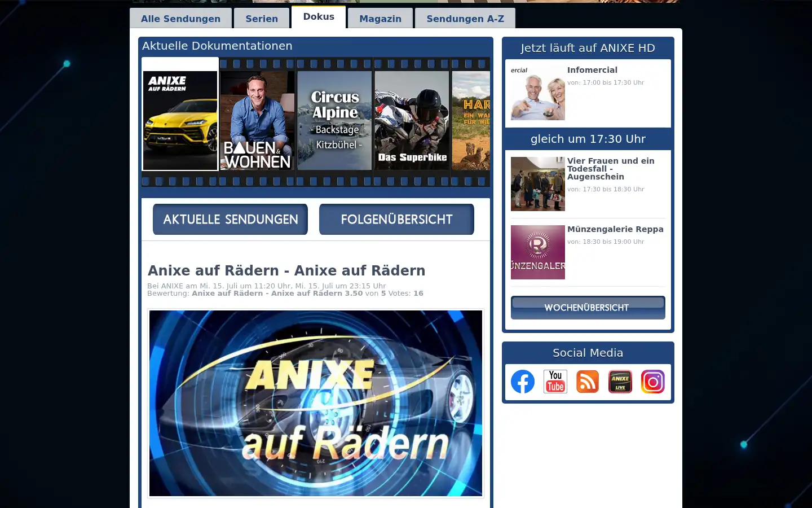812x508 pixels.
Task: Switch to Alle Sendungen tab
Action: tap(180, 19)
